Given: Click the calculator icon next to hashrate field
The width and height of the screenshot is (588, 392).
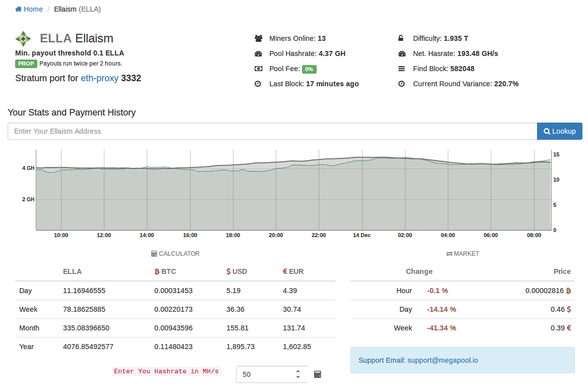Looking at the screenshot, I should pos(317,374).
